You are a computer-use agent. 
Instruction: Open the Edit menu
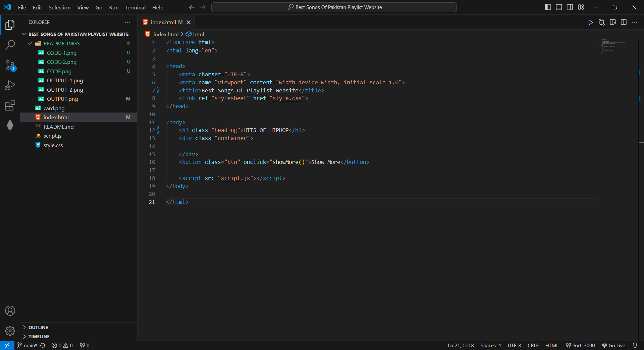point(37,7)
